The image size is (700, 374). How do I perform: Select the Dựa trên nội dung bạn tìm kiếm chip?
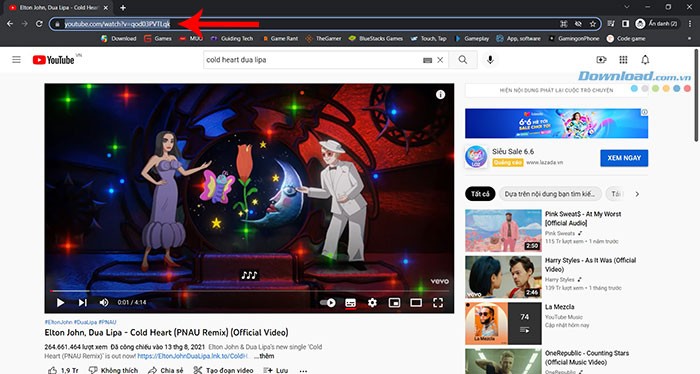(x=550, y=194)
